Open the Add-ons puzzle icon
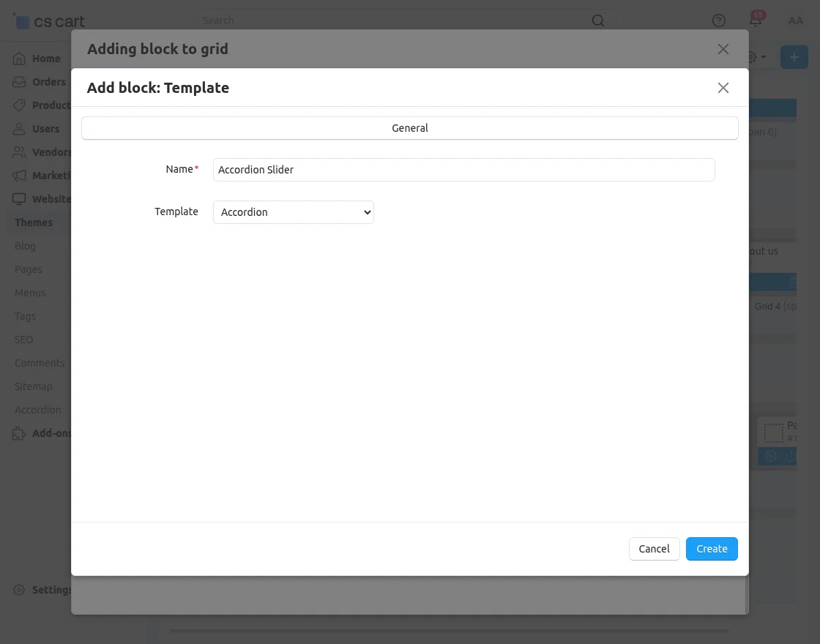The width and height of the screenshot is (820, 644). [x=19, y=433]
